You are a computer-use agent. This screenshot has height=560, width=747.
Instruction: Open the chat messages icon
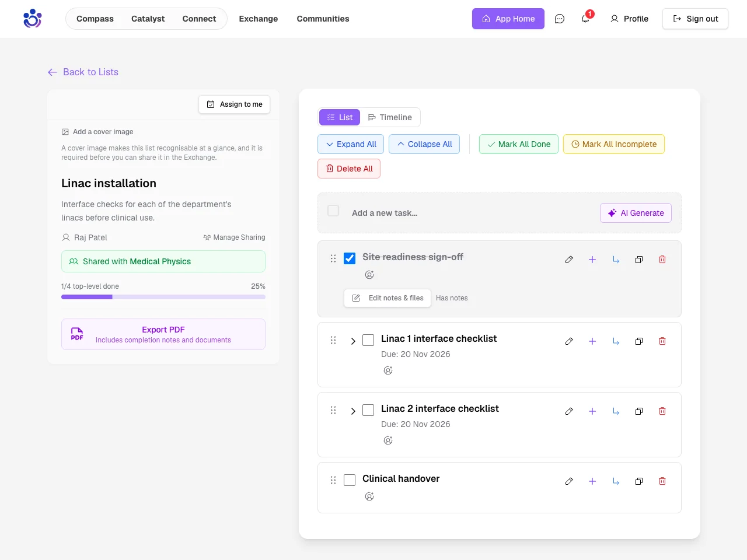(x=560, y=19)
